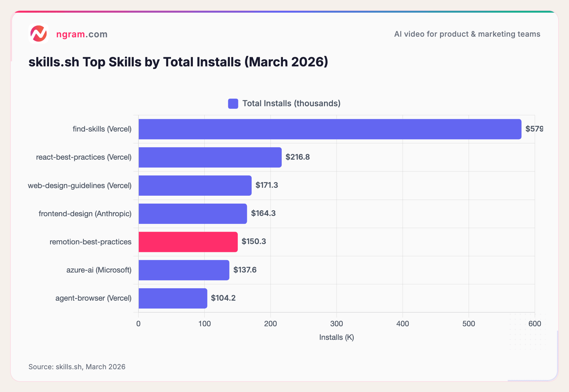The height and width of the screenshot is (392, 569).
Task: Click the agent-browser (Vercel) bar
Action: [172, 298]
